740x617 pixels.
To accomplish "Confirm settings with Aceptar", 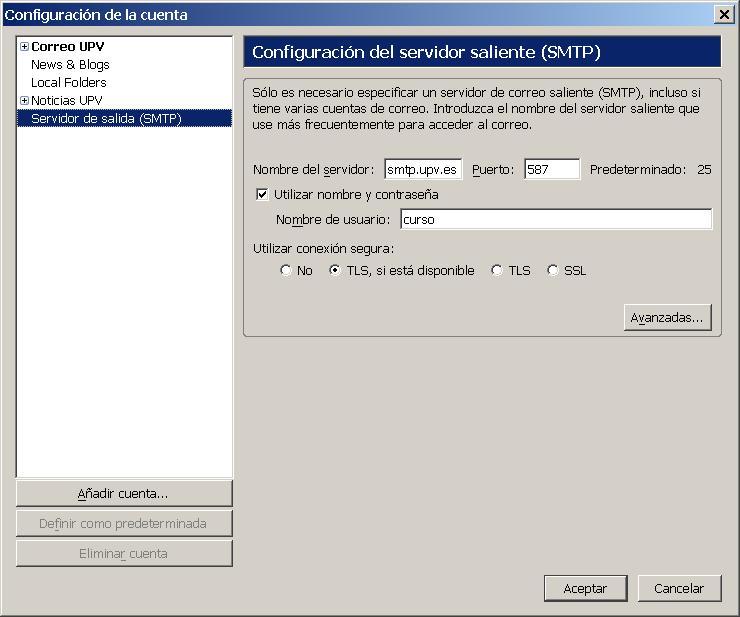I will point(585,588).
